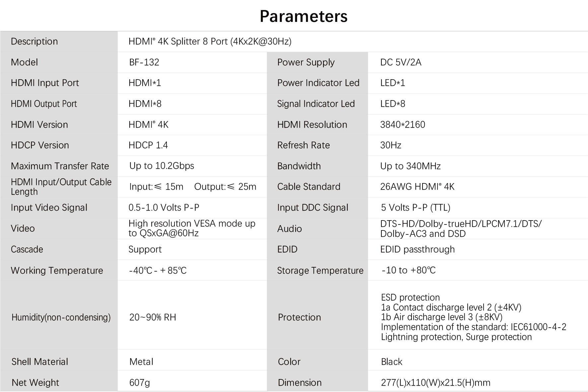Click the Input DDC Signal label
Image resolution: width=588 pixels, height=392 pixels.
point(313,208)
